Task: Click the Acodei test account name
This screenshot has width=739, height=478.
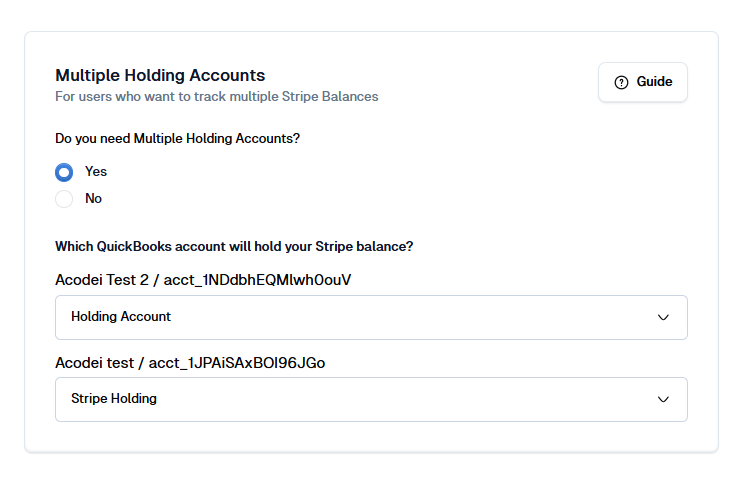Action: coord(94,363)
